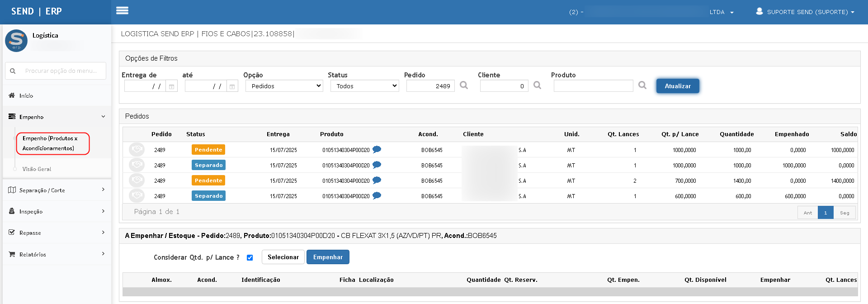The height and width of the screenshot is (304, 868).
Task: Click the Empenhado column header in Pedidos
Action: click(792, 134)
